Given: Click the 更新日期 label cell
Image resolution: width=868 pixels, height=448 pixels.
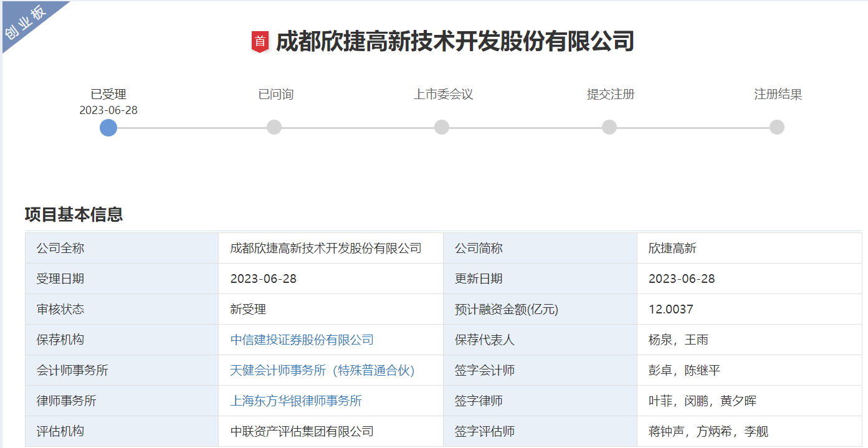Looking at the screenshot, I should point(540,279).
